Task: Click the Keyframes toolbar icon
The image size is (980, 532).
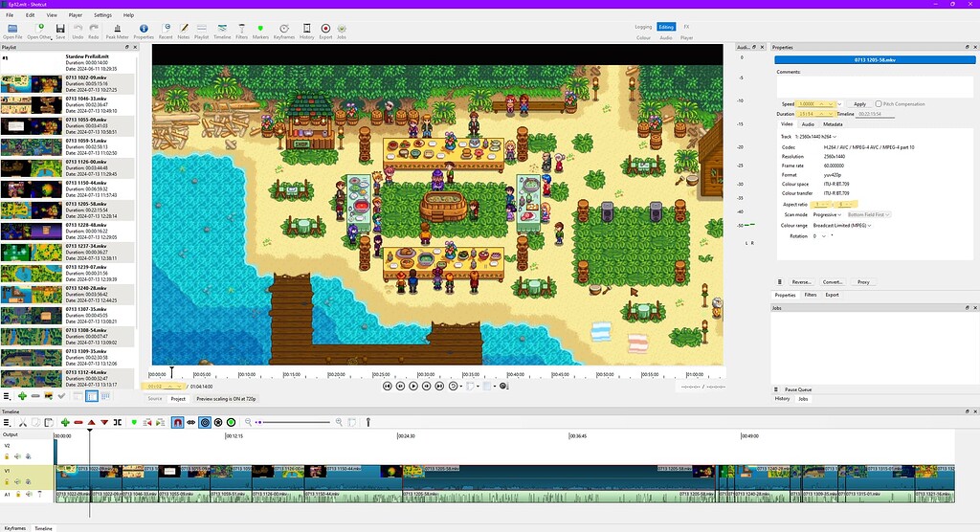Action: tap(283, 32)
